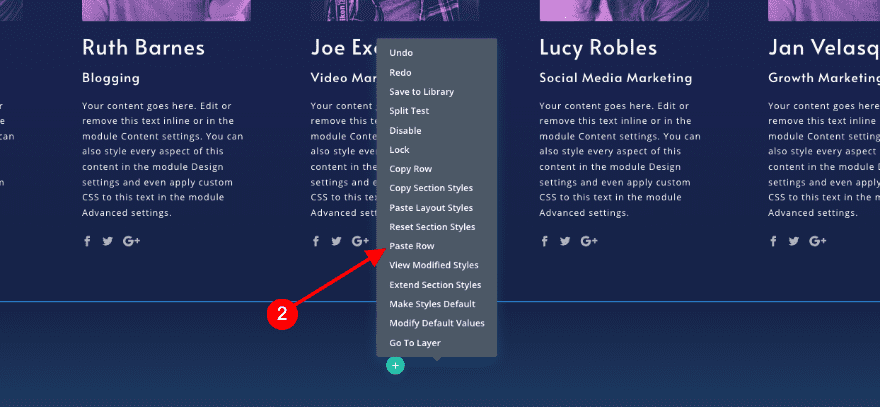The width and height of the screenshot is (880, 407).
Task: Click the Growth Marketing job title
Action: (x=824, y=78)
